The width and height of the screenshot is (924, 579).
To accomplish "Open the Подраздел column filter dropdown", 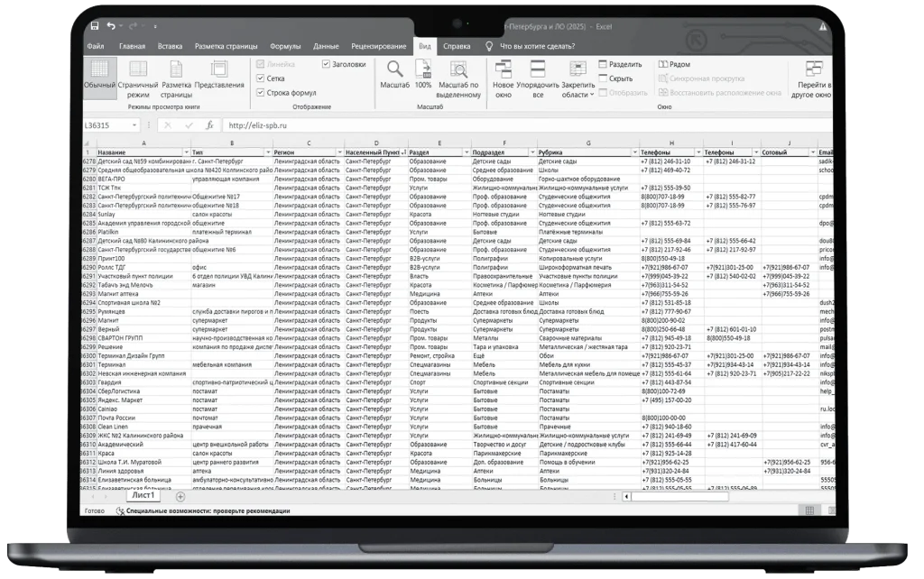I will click(x=532, y=152).
